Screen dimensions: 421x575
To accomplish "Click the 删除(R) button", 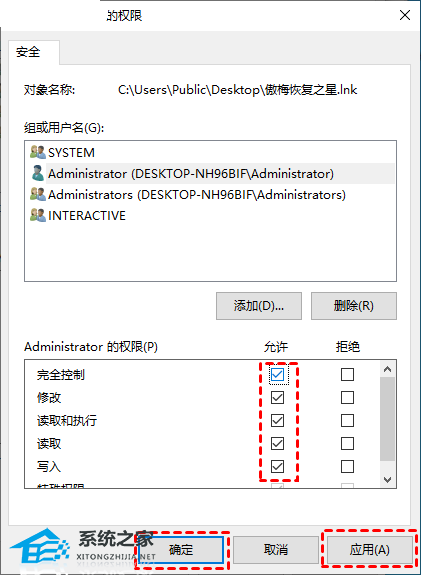I will click(354, 306).
